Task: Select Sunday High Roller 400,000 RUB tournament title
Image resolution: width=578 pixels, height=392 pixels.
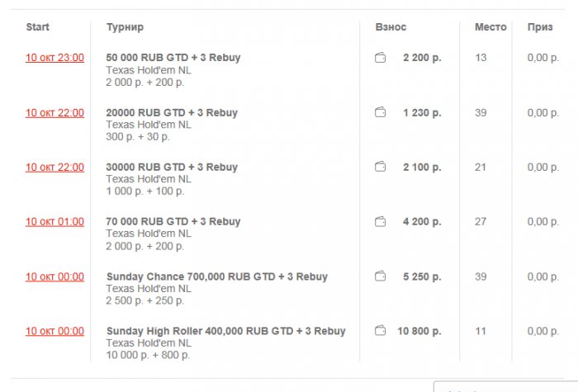Action: pos(225,331)
